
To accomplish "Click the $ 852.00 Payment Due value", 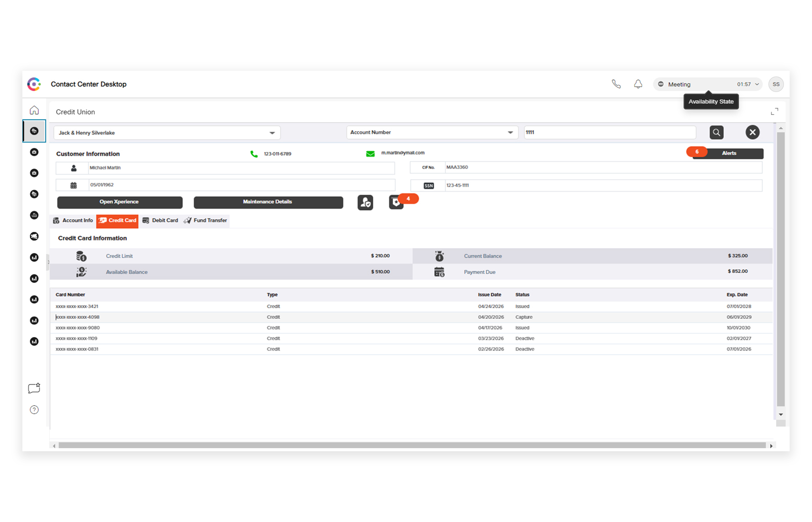I will [x=737, y=271].
